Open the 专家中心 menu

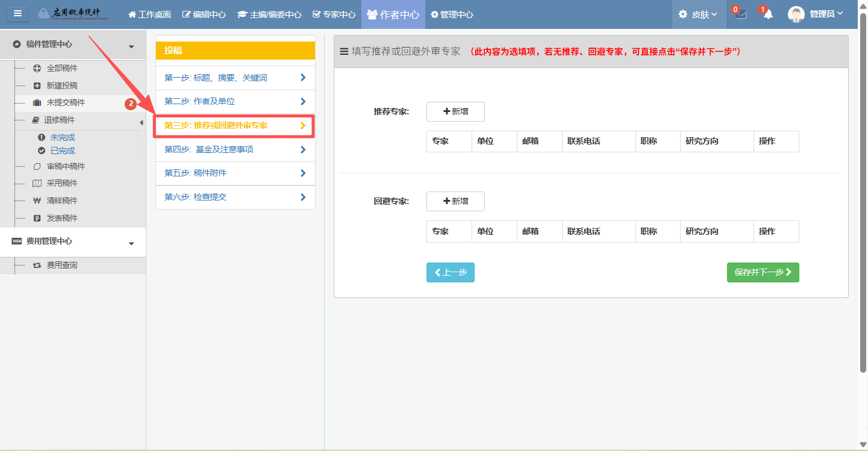[334, 14]
